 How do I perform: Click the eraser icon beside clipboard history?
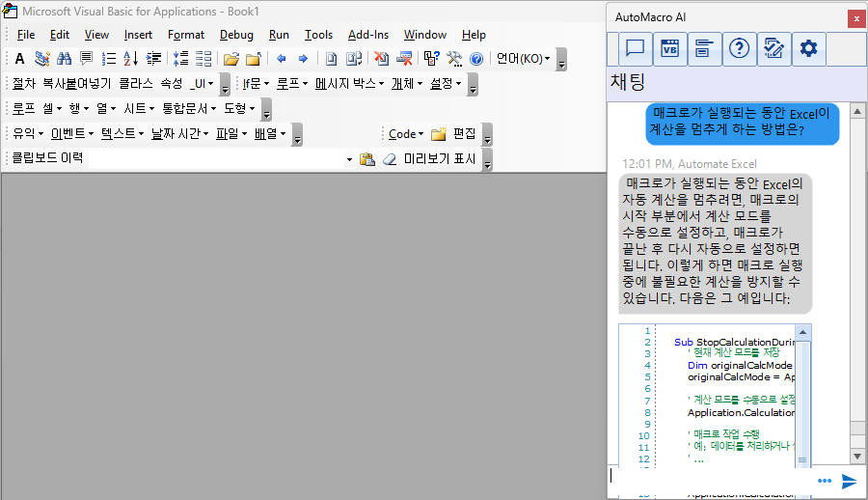pos(390,159)
